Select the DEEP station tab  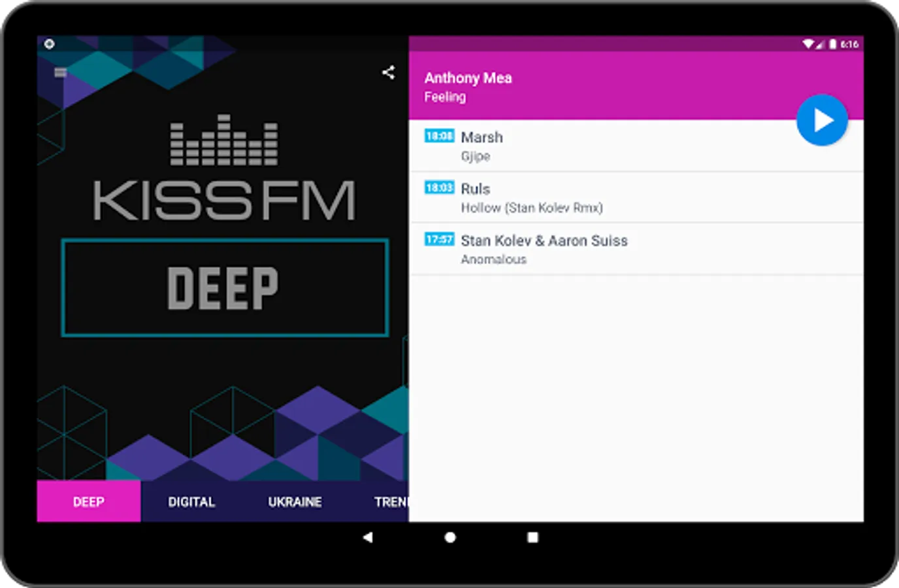click(89, 502)
